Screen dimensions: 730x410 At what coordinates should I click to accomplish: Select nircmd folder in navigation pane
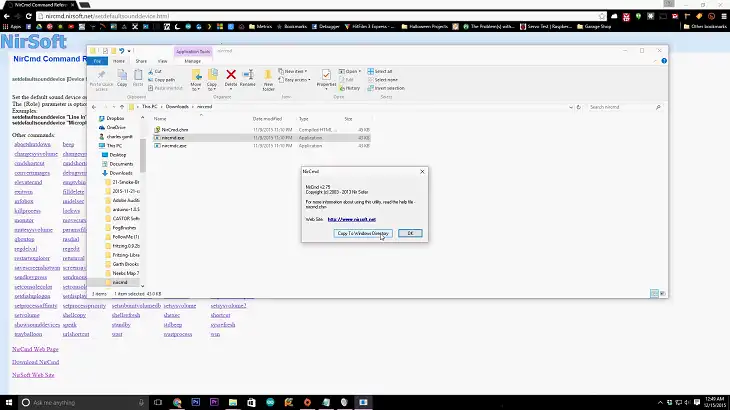120,282
